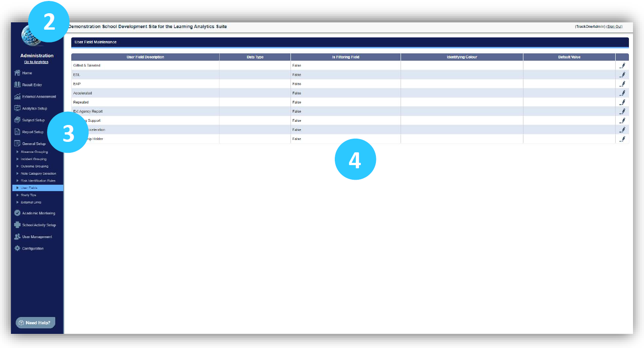The width and height of the screenshot is (644, 348).
Task: Edit the Gifted & Talented row pencil
Action: (622, 66)
